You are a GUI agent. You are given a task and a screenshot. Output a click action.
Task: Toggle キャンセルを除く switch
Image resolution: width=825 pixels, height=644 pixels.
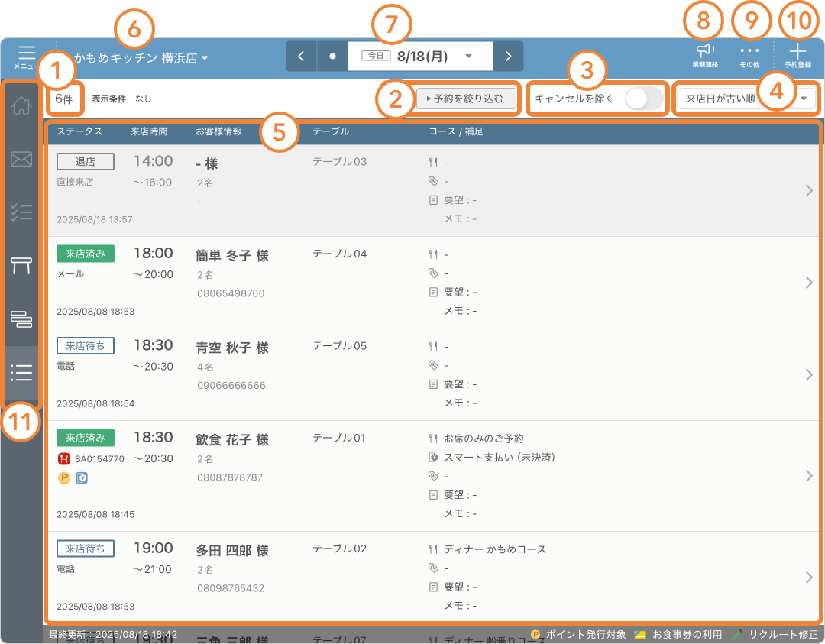pyautogui.click(x=645, y=99)
